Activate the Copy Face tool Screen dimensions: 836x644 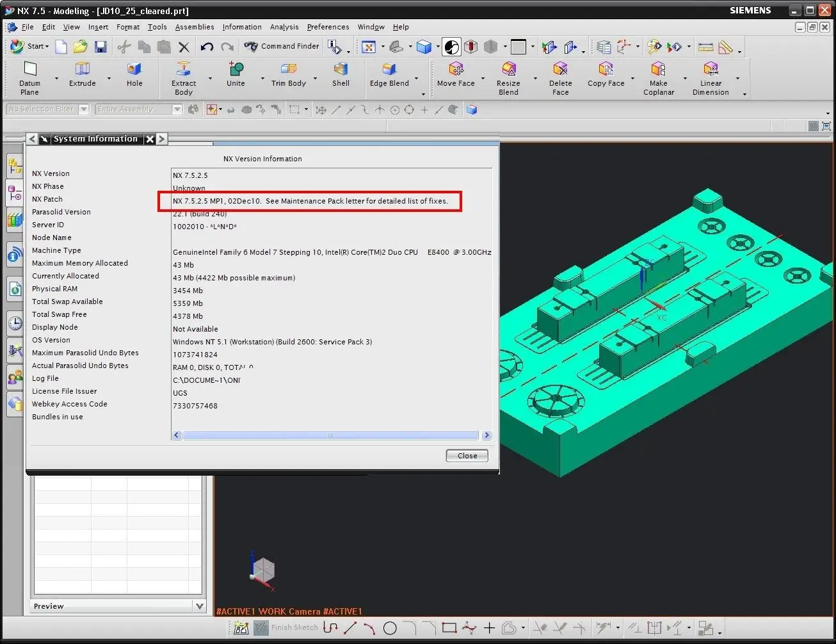[606, 75]
